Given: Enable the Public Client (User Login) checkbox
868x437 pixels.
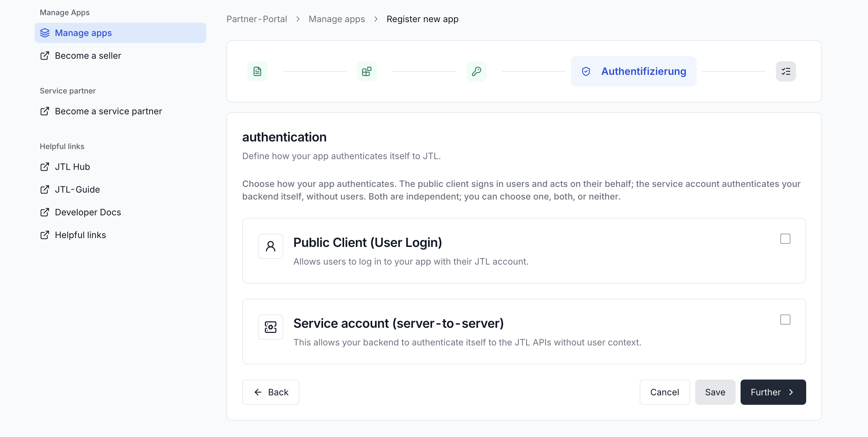Looking at the screenshot, I should tap(785, 239).
